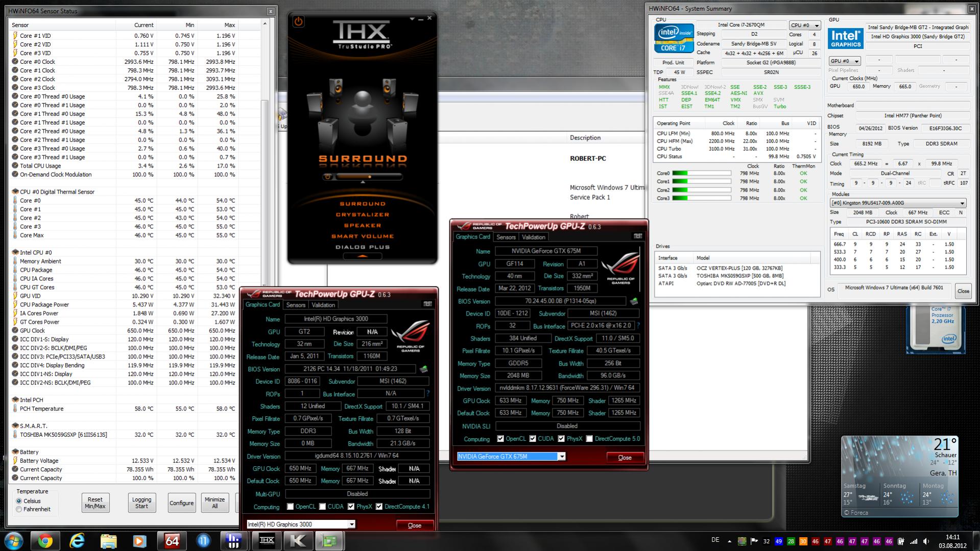Screen dimensions: 980x551
Task: Click the Max column header in Sensor Status
Action: point(218,25)
